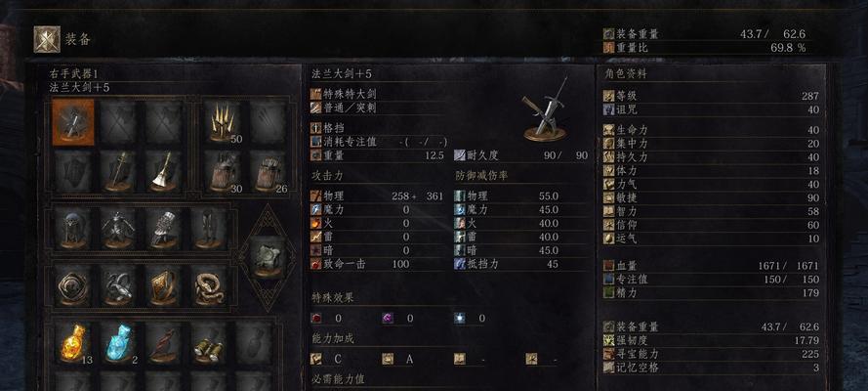Click the 装备 equipment header icon
This screenshot has width=868, height=391.
pos(47,39)
